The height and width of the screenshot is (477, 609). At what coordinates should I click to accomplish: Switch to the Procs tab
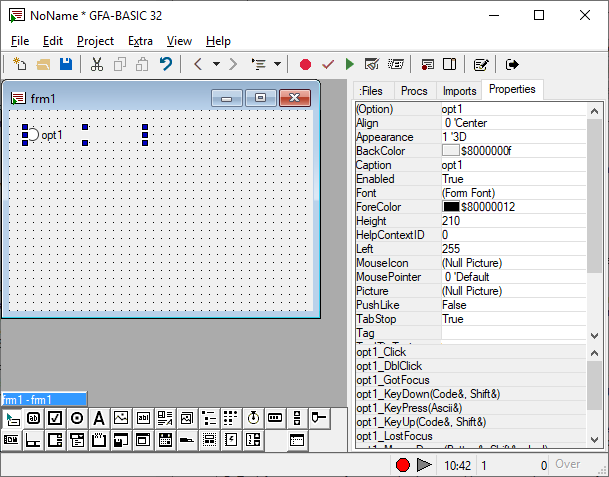tap(413, 91)
